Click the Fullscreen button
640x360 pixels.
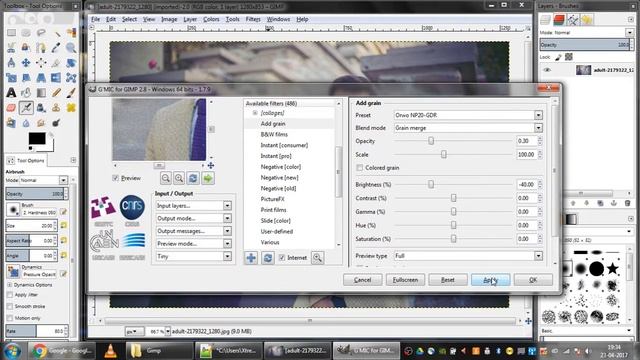(405, 280)
